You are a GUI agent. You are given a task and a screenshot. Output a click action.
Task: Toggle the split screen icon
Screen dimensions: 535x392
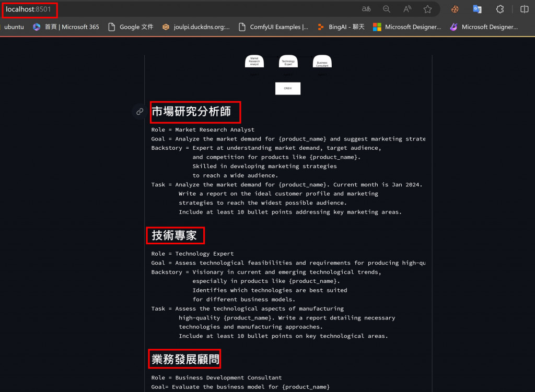point(525,9)
